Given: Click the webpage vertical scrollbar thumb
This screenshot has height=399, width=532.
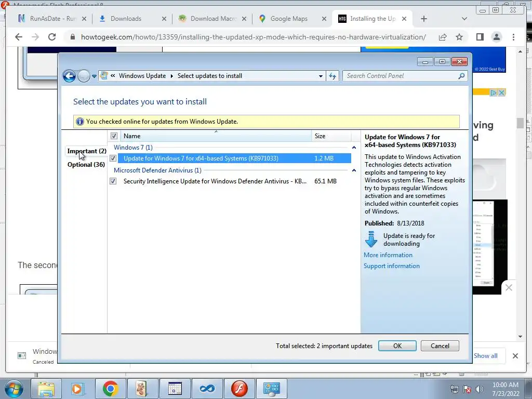Looking at the screenshot, I should pos(520,123).
